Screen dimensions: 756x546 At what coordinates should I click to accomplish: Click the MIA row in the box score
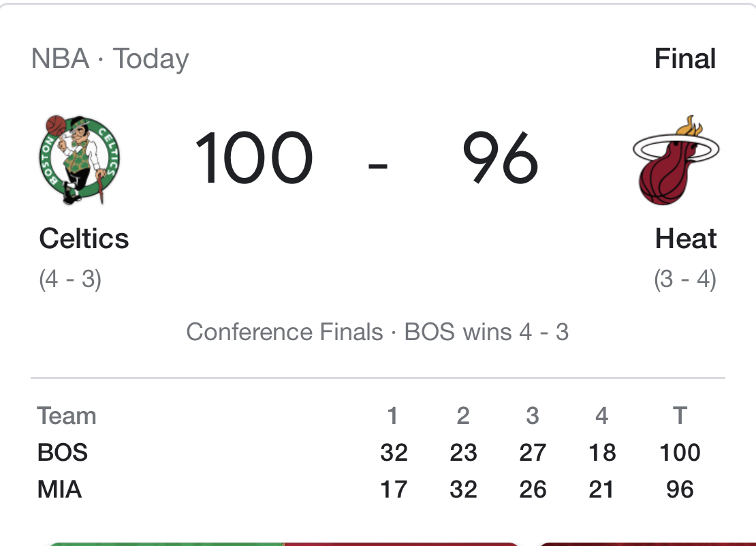pos(378,489)
